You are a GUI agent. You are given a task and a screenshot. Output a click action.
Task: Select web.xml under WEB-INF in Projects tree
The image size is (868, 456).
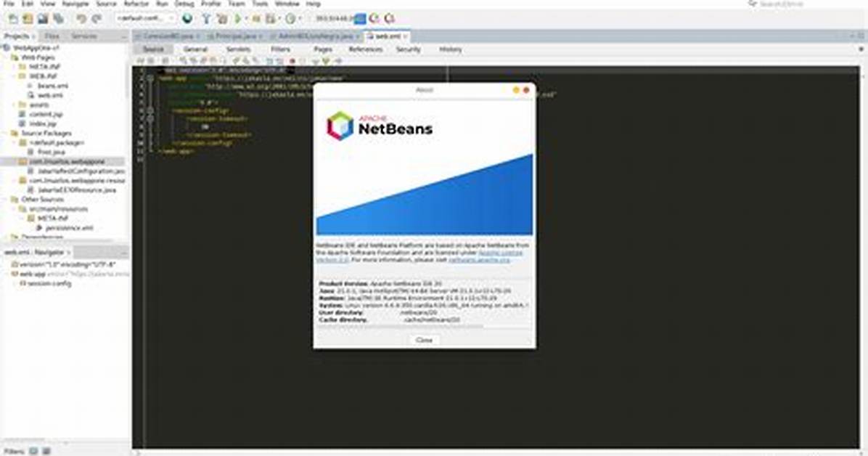pos(50,95)
